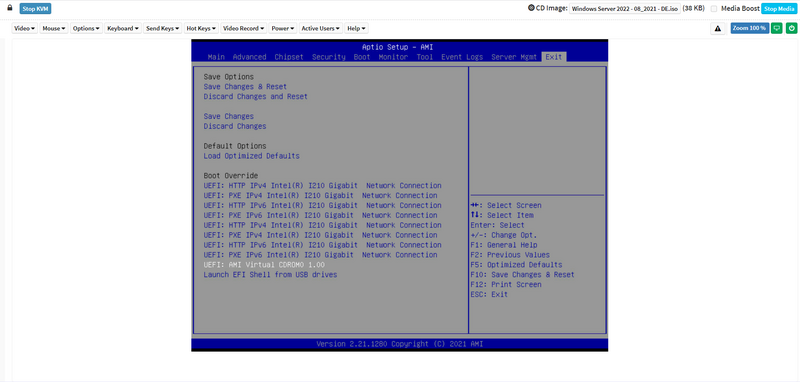Screen dimensions: 800x382
Task: Select the Save Changes option
Action: point(229,116)
